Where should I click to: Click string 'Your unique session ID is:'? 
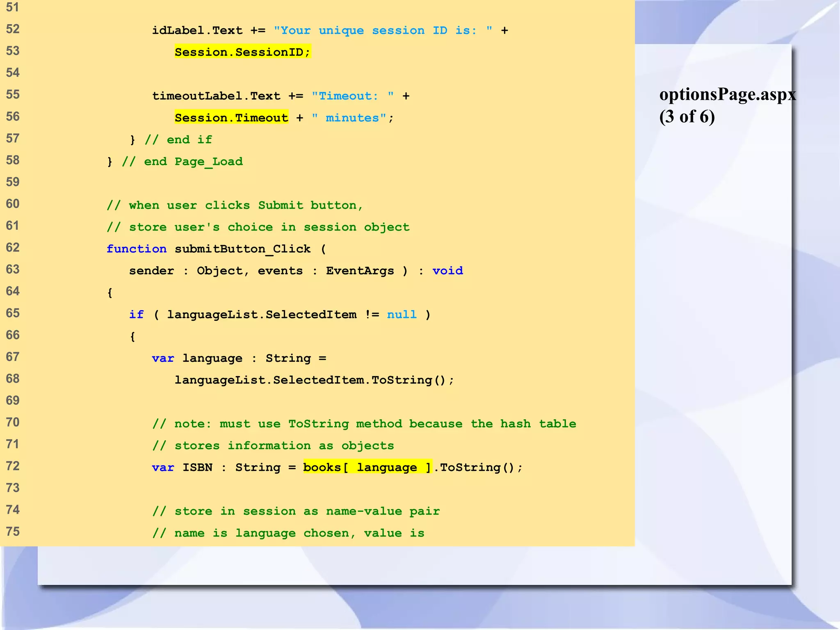[x=383, y=30]
